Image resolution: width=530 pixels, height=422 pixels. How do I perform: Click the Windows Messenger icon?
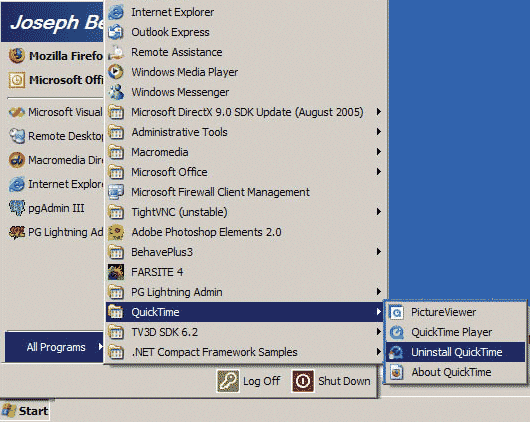click(x=116, y=92)
